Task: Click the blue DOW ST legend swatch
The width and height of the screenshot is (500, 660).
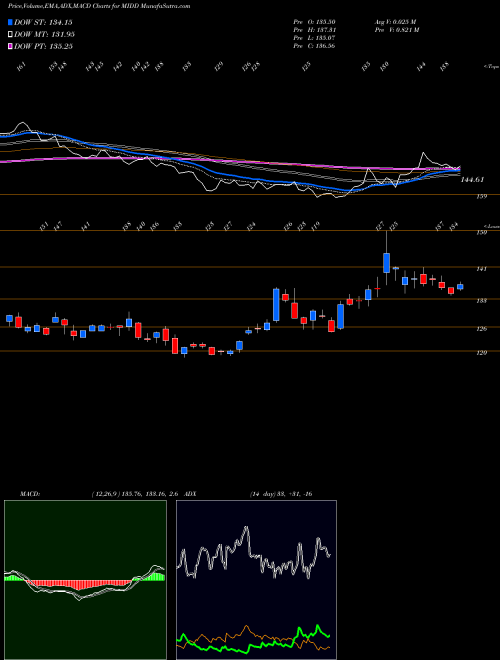Action: pos(10,22)
